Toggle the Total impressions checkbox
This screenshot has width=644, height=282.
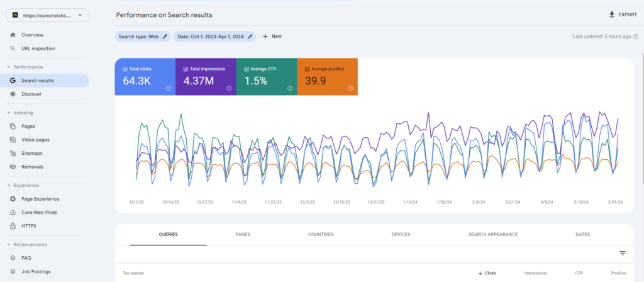pos(186,68)
